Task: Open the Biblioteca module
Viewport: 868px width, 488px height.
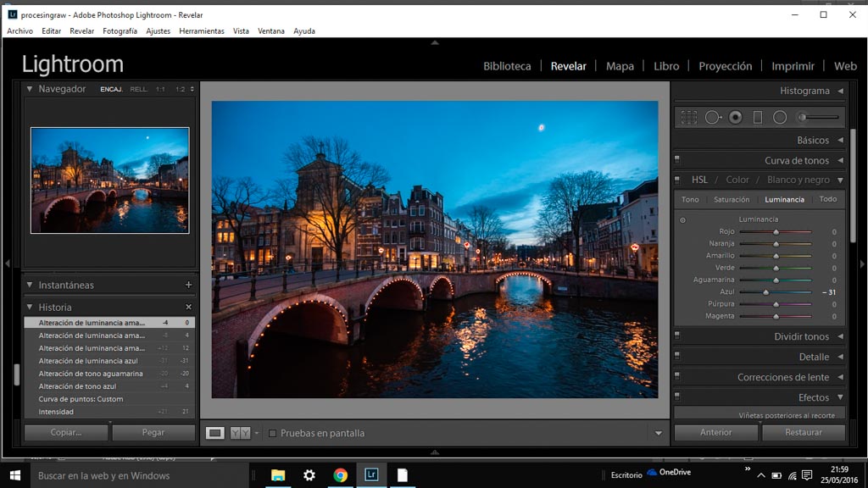Action: pyautogui.click(x=507, y=66)
